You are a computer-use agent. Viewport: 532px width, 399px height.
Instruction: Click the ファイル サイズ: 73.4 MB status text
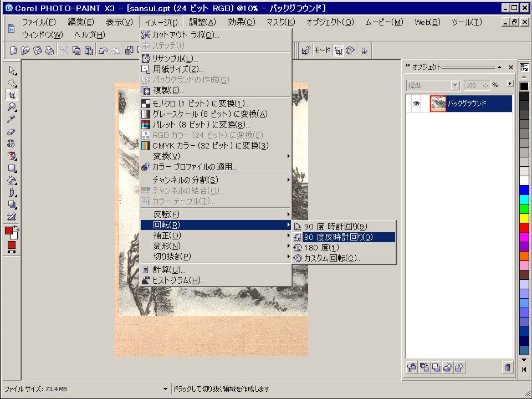click(35, 389)
